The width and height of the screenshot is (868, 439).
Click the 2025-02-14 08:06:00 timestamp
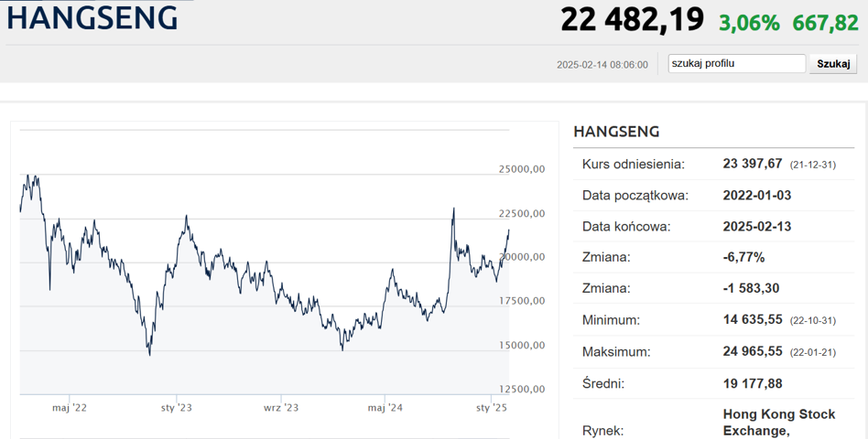(602, 65)
